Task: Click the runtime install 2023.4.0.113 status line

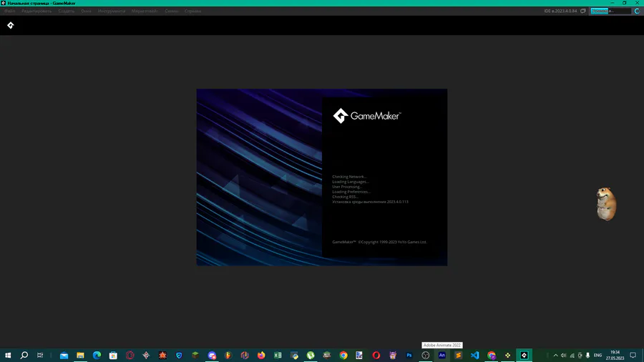Action: (370, 202)
